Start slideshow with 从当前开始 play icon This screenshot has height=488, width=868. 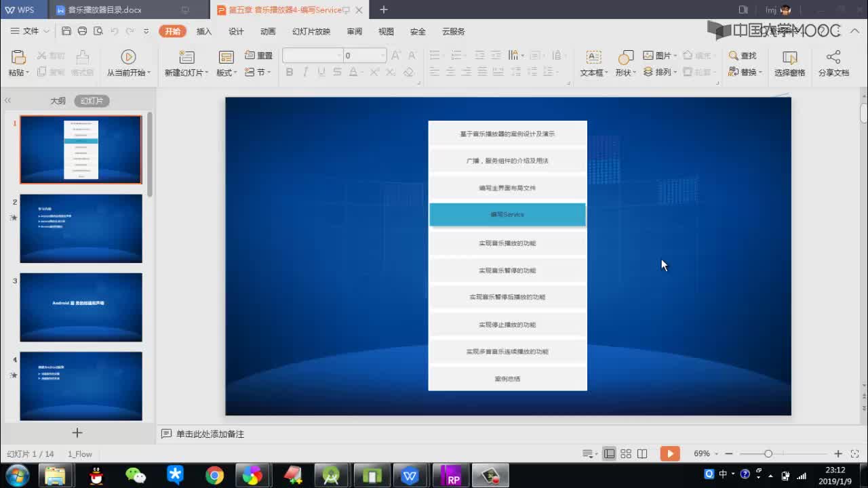pos(128,57)
